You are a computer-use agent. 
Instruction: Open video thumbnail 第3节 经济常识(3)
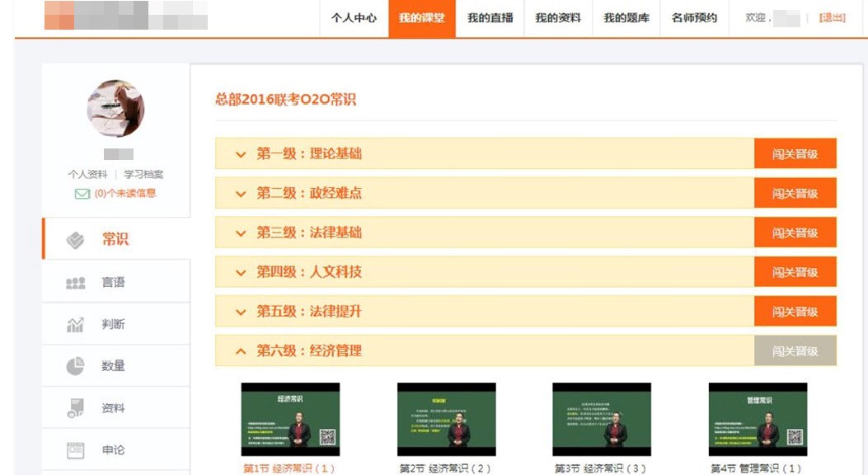pos(602,419)
